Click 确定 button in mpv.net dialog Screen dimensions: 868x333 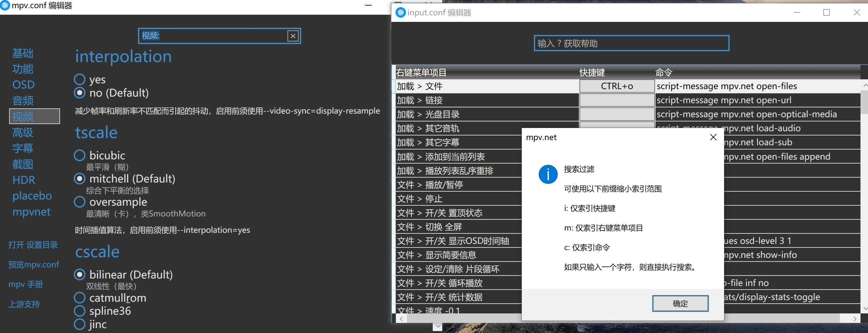click(680, 303)
